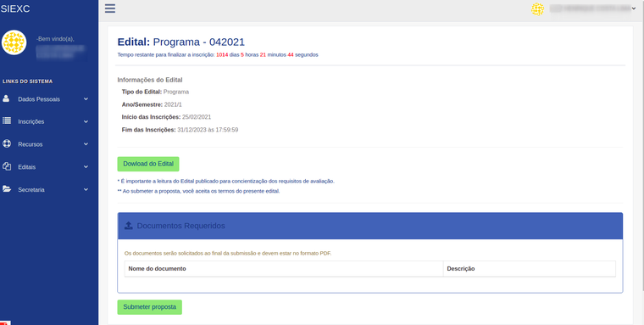Click the remaining days count 1014
The height and width of the screenshot is (325, 644).
point(222,54)
